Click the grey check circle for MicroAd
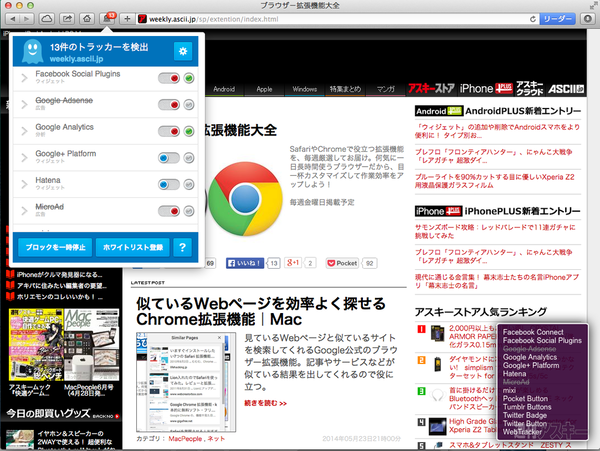The height and width of the screenshot is (451, 600). [189, 211]
